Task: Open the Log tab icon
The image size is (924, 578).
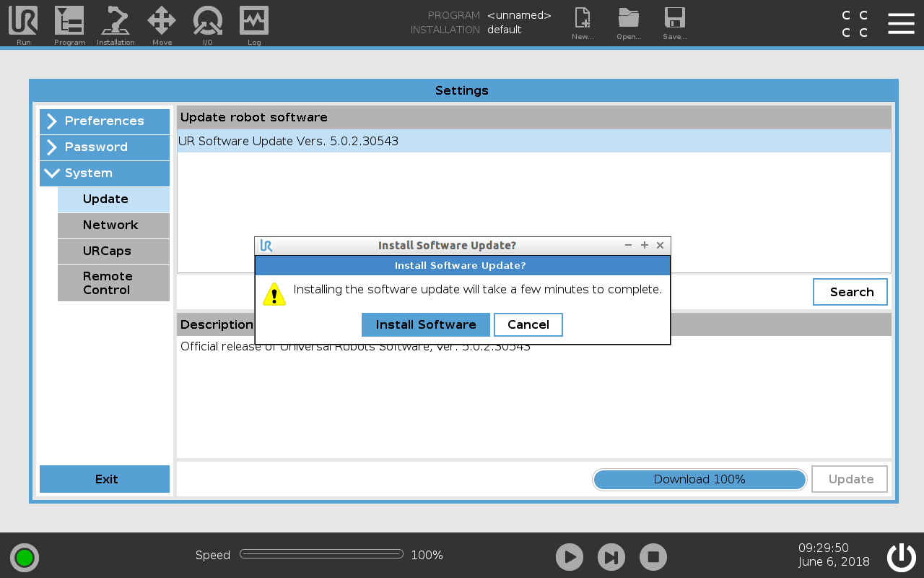Action: tap(254, 22)
